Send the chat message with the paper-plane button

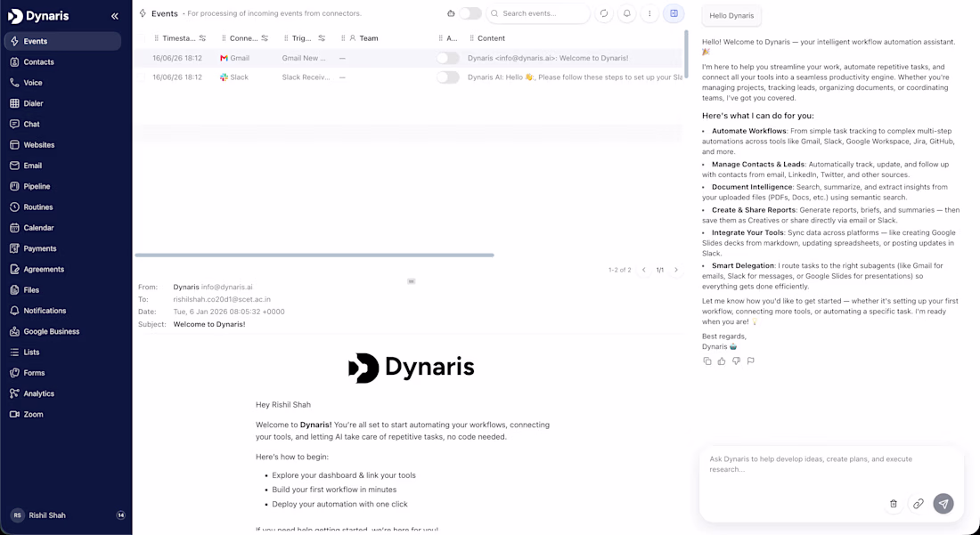[x=943, y=503]
